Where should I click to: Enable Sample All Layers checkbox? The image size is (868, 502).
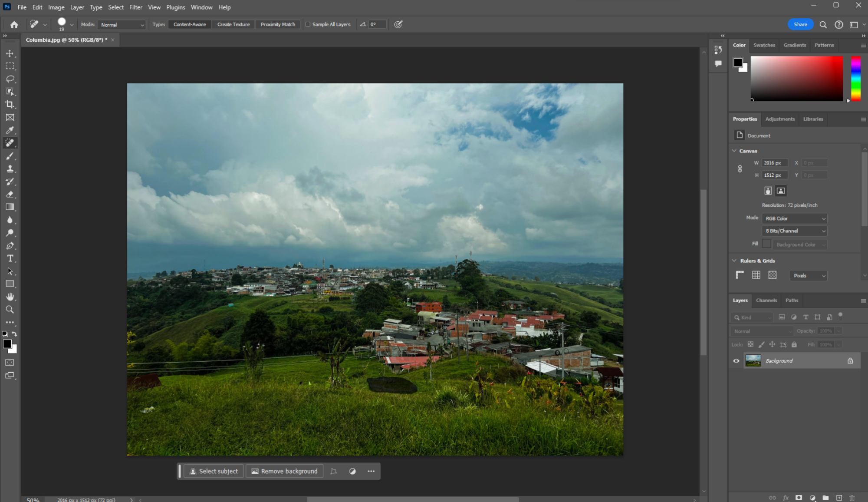click(307, 24)
